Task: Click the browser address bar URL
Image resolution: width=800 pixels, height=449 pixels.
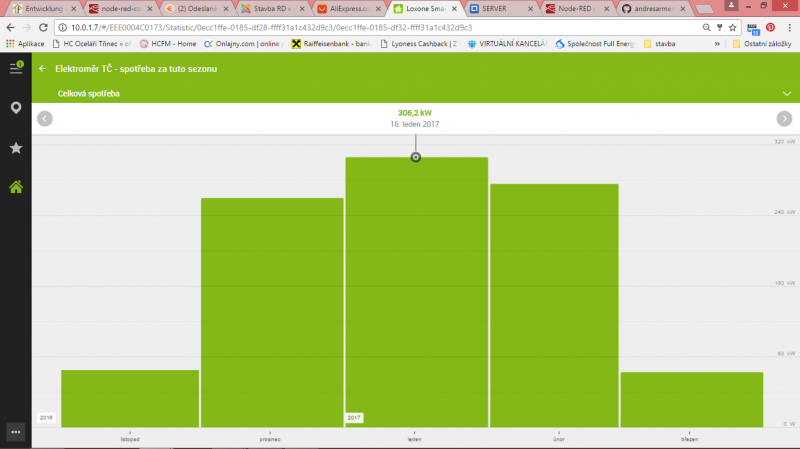Action: tap(300, 27)
